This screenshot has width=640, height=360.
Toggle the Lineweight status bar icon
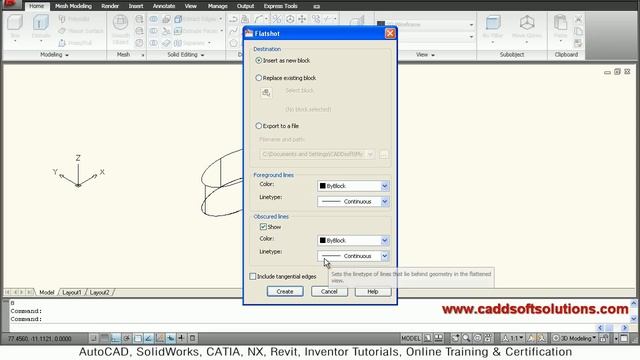click(181, 338)
